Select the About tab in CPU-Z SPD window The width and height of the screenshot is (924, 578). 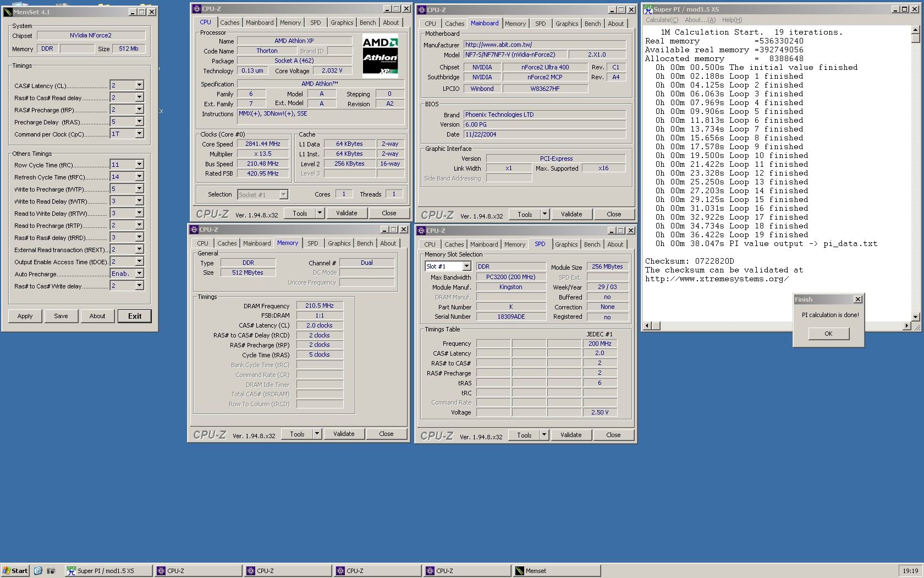point(615,244)
